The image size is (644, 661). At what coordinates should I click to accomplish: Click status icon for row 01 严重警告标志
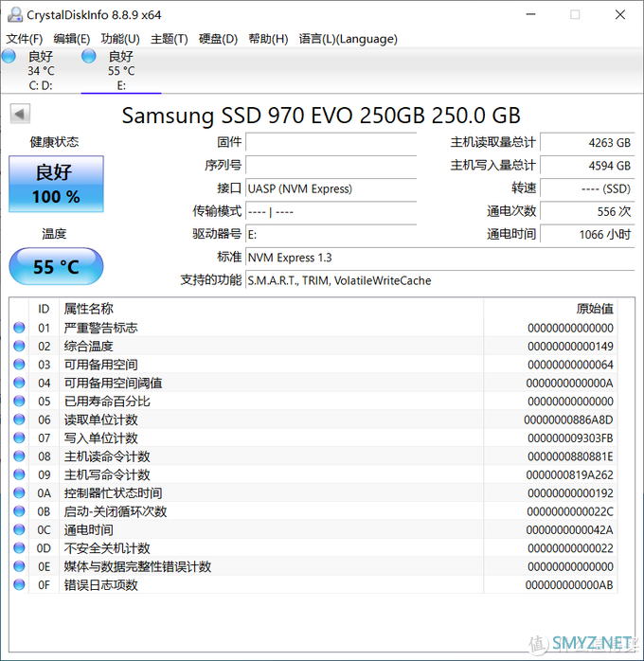[x=19, y=328]
